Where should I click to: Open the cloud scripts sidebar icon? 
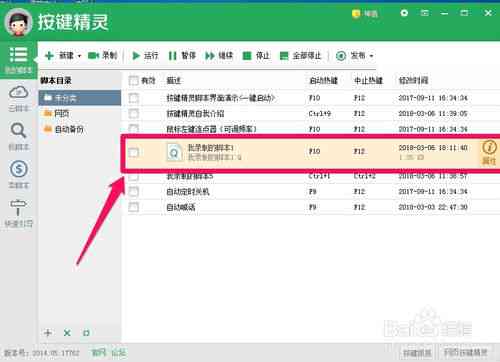pyautogui.click(x=18, y=92)
